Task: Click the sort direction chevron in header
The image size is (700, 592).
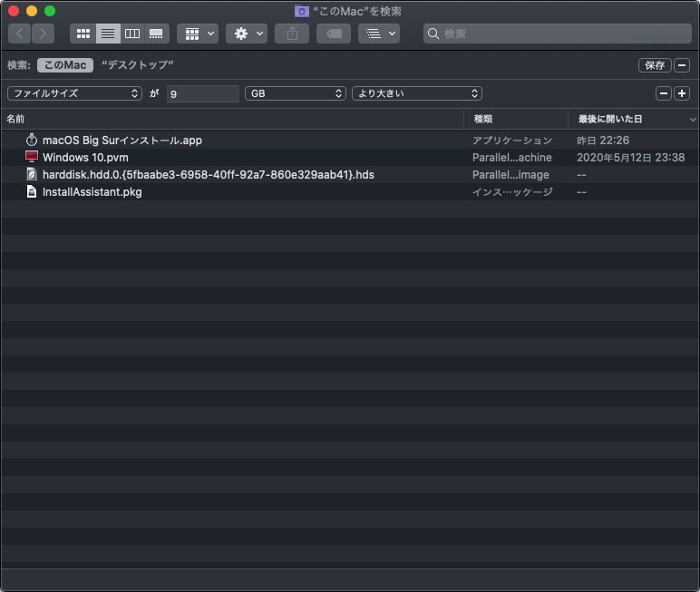Action: 693,119
